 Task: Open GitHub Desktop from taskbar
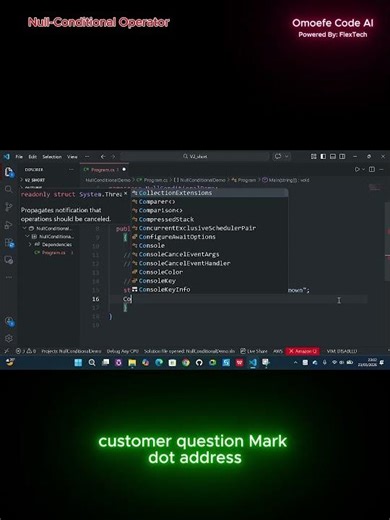click(199, 362)
